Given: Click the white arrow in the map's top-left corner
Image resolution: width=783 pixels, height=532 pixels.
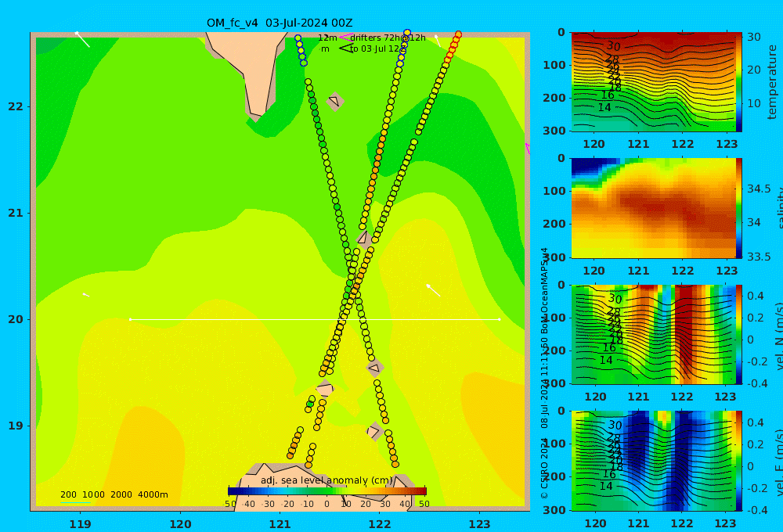Looking at the screenshot, I should [82, 39].
